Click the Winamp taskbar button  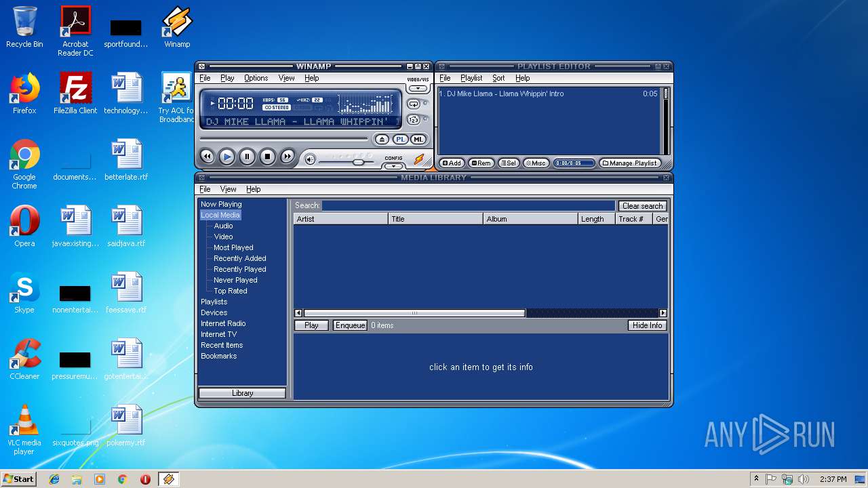[168, 479]
